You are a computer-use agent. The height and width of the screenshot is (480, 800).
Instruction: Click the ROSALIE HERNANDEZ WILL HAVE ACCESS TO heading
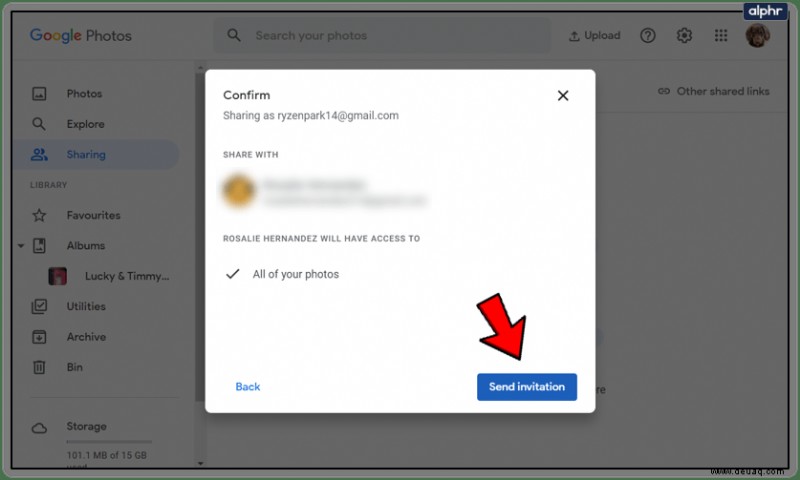[321, 238]
